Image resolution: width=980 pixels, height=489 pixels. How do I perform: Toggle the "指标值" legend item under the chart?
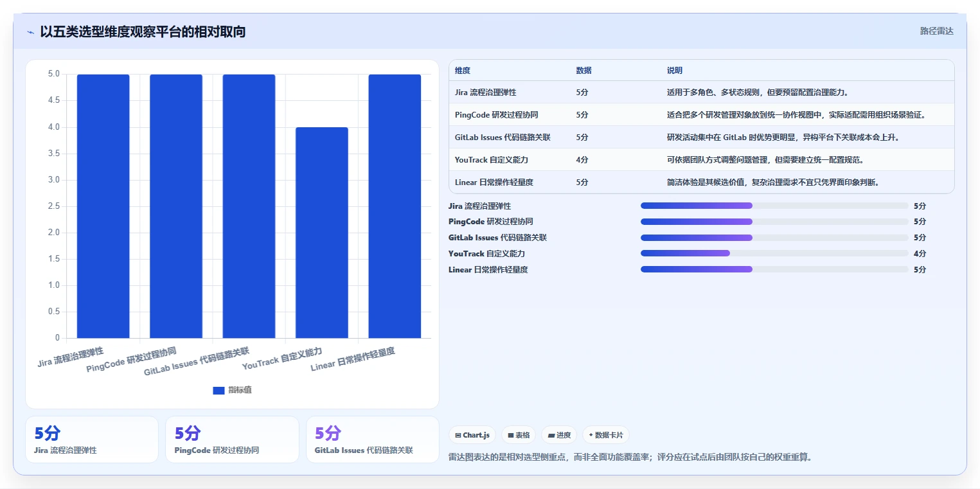tap(232, 390)
